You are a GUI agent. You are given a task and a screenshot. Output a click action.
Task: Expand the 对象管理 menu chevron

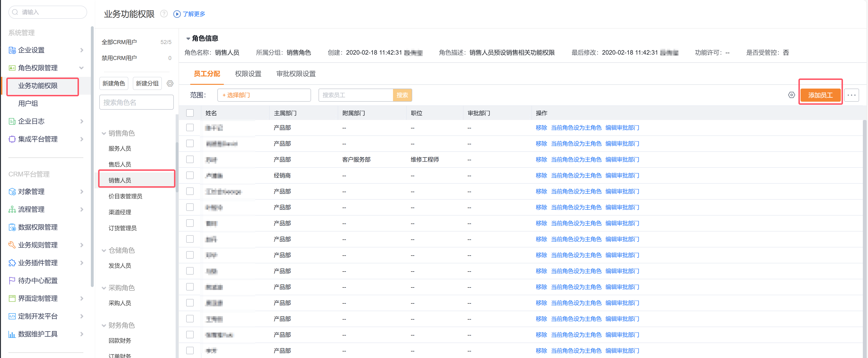pyautogui.click(x=82, y=191)
